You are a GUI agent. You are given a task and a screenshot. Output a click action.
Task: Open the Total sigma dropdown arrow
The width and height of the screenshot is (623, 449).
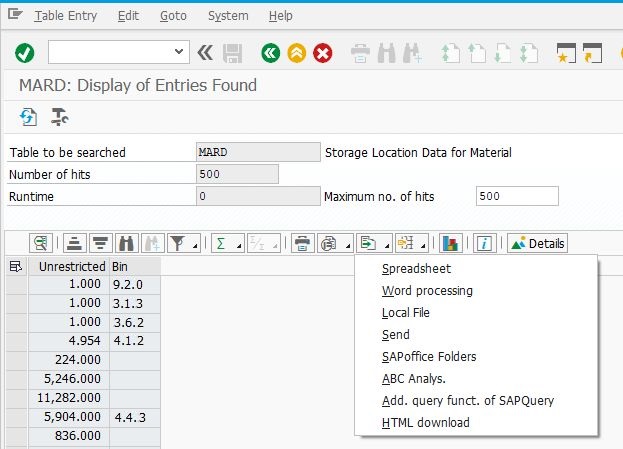tap(239, 246)
